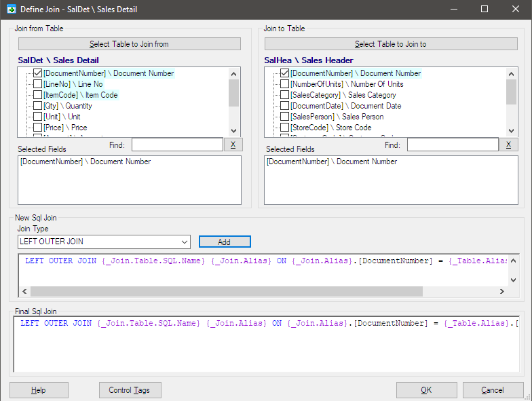Enable the SalesCategory field checkbox
532x401 pixels.
pos(284,95)
